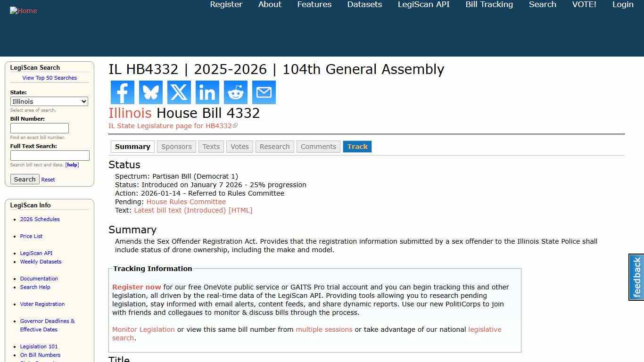The width and height of the screenshot is (644, 362).
Task: Share the bill on X
Action: (179, 92)
